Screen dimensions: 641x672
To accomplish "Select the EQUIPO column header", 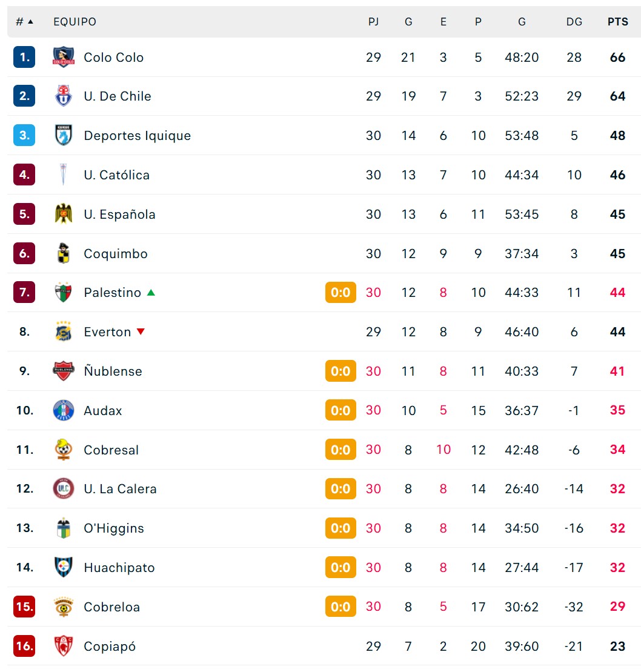I will (75, 21).
